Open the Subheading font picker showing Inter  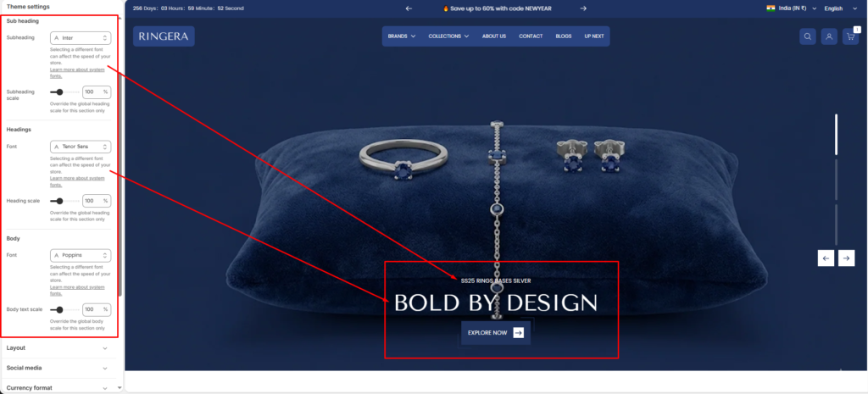pyautogui.click(x=81, y=38)
